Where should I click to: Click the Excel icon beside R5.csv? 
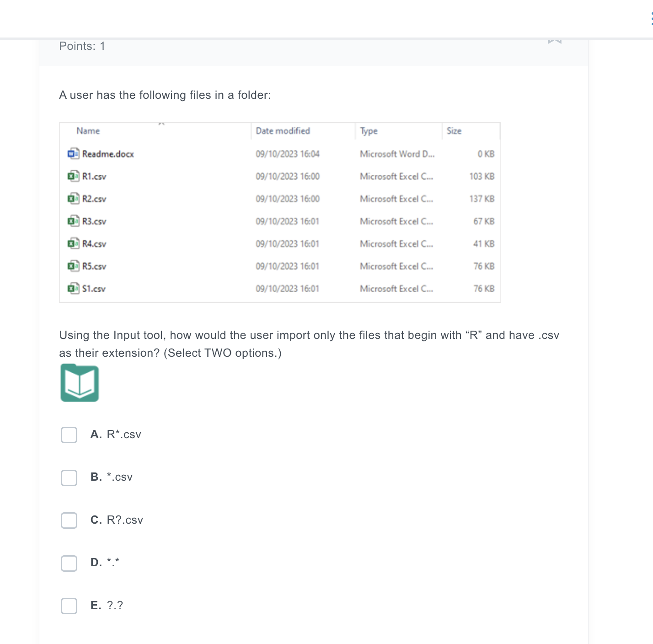(73, 266)
